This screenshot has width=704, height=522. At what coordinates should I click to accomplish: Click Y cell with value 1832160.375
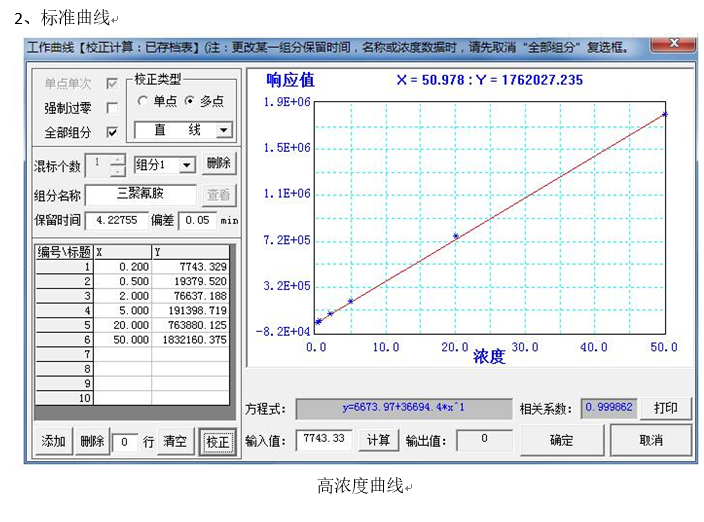click(190, 340)
